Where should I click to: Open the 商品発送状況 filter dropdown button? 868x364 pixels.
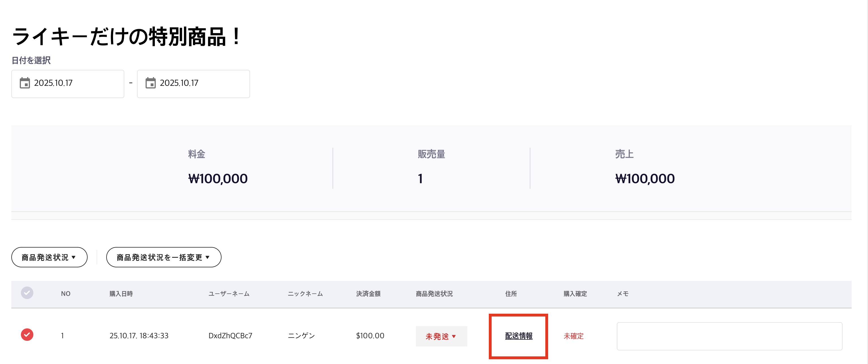point(49,257)
